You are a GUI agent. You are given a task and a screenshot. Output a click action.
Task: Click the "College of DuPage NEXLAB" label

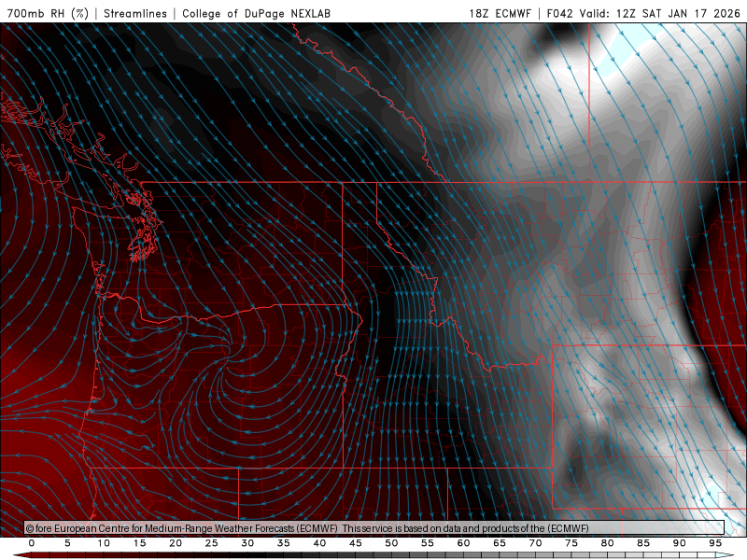coord(256,13)
